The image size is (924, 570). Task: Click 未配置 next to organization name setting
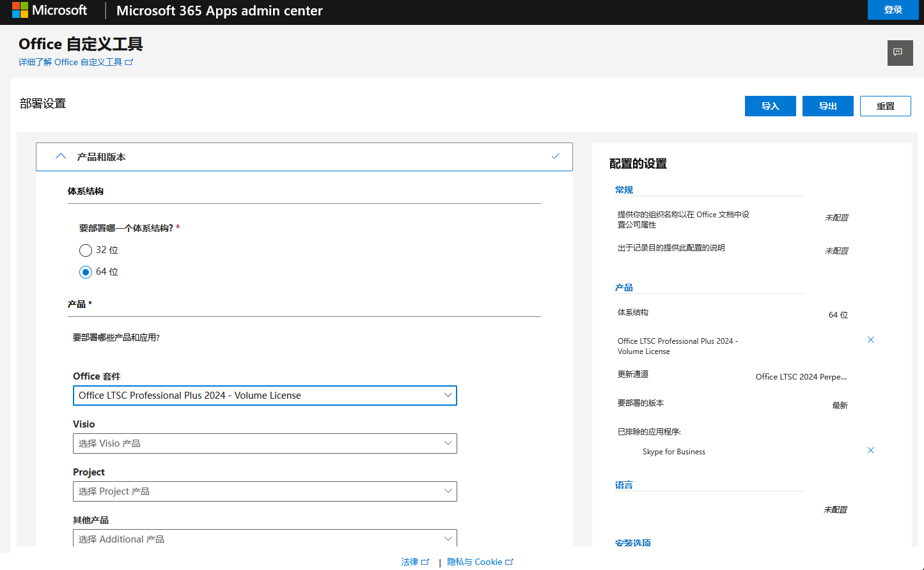pos(836,218)
